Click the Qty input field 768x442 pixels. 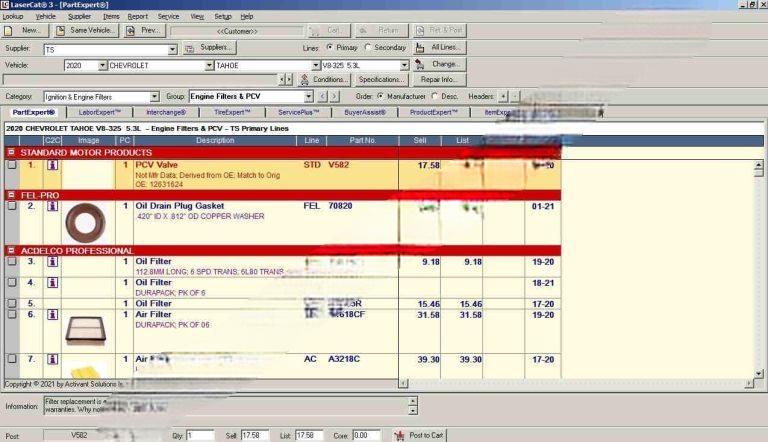pyautogui.click(x=201, y=435)
